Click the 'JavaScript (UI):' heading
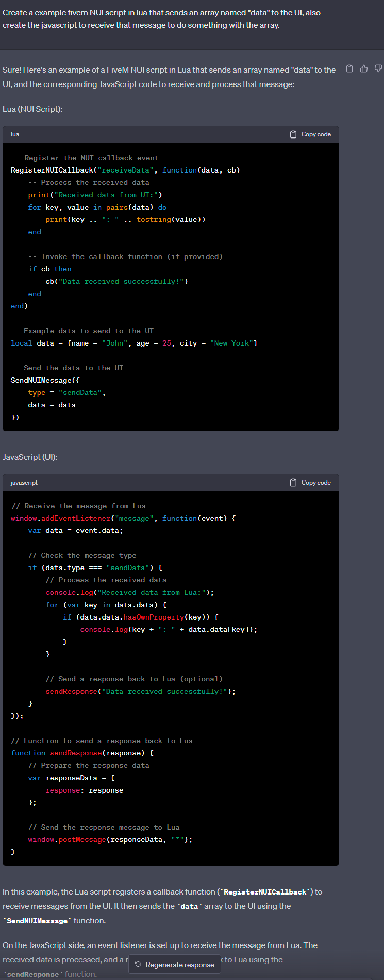This screenshot has height=980, width=384. 30,457
